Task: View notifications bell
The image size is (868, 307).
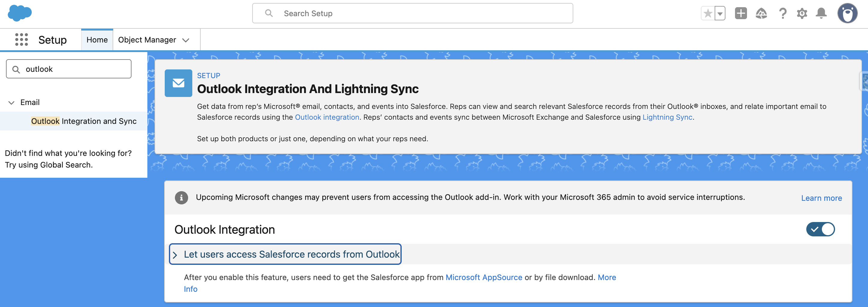Action: coord(821,13)
